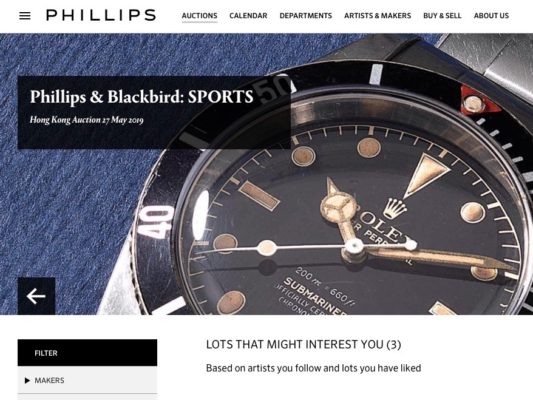Open the hamburger menu icon
The height and width of the screenshot is (400, 533).
click(25, 16)
